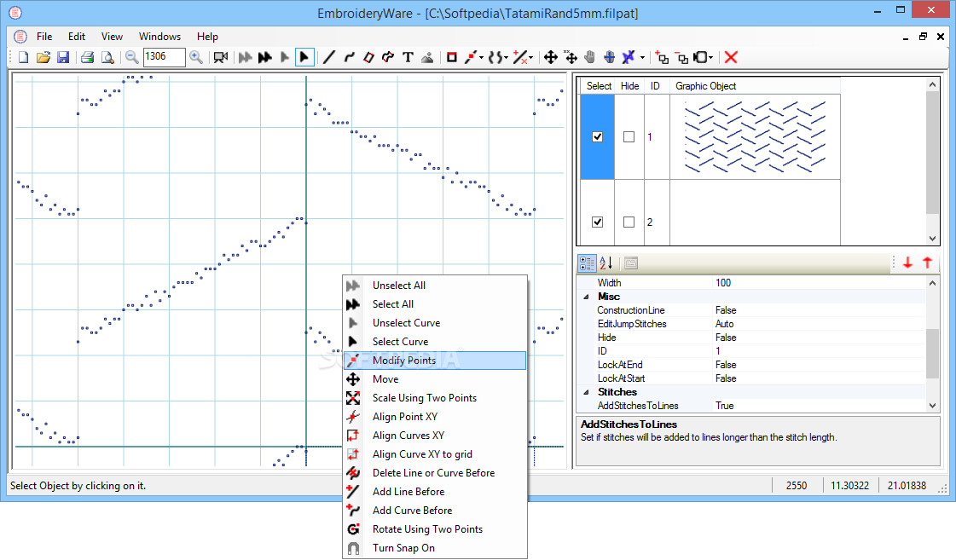Click the toolbar Select All double-arrow icon
This screenshot has width=956, height=560.
pos(264,57)
